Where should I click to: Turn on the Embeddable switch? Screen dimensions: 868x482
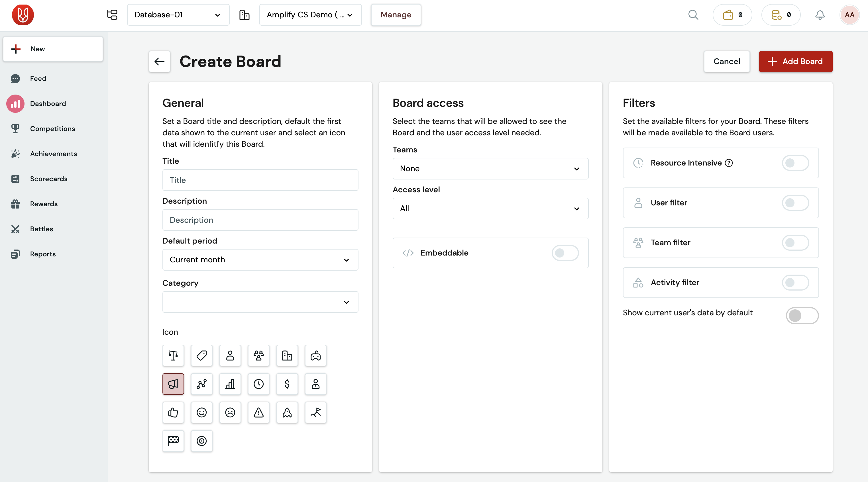click(565, 253)
